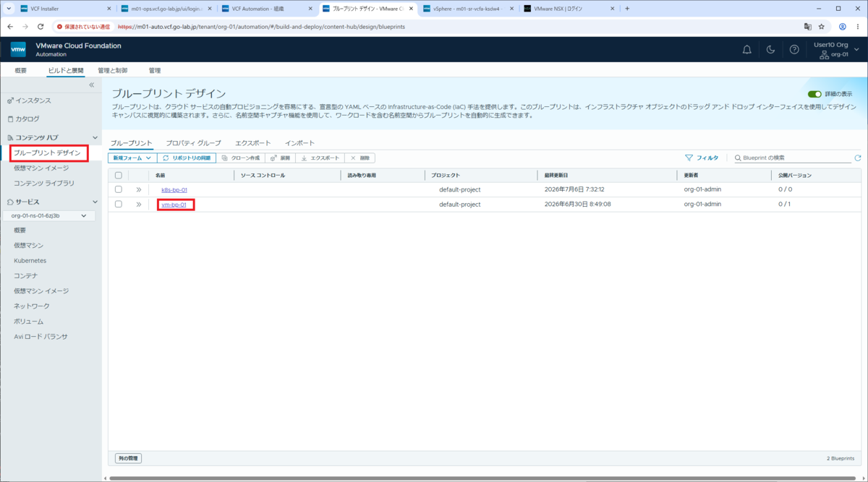
Task: Collapse the コンテンツ ハブ sidebar section
Action: (95, 137)
